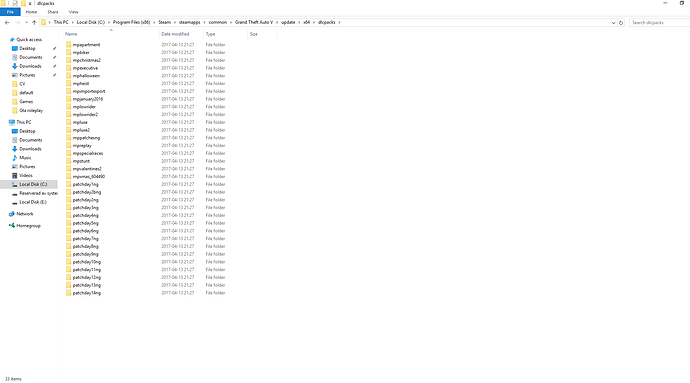Go to Grand Theft Auto V breadcrumb
Viewport: 690px width, 383px height.
coord(254,22)
